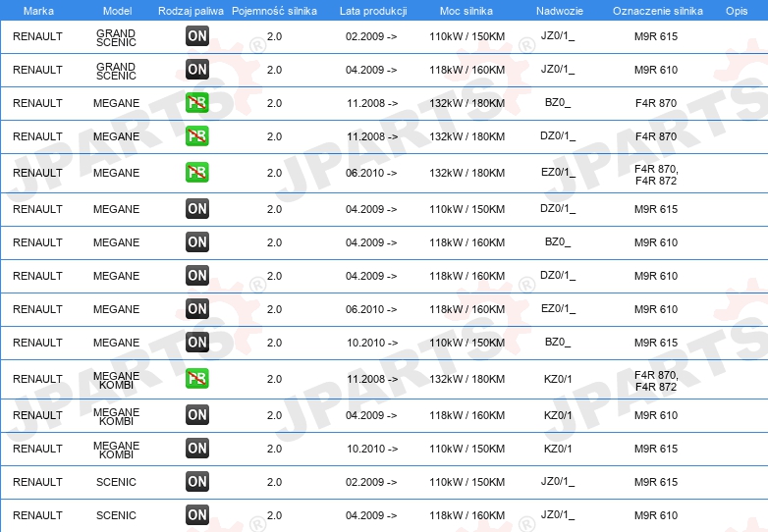Viewport: 768px width, 532px height.
Task: Click SCENIC model in the M9R 615 150KM row
Action: [116, 482]
